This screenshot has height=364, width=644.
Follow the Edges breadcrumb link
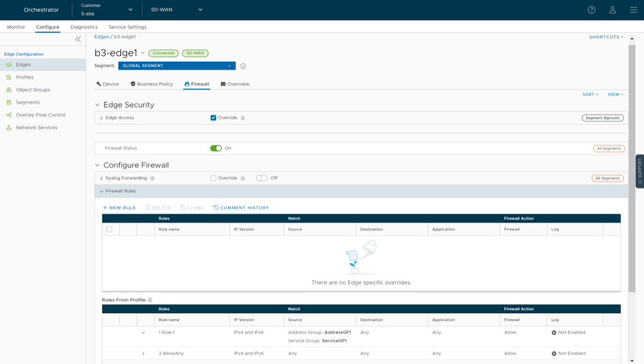[x=102, y=37]
